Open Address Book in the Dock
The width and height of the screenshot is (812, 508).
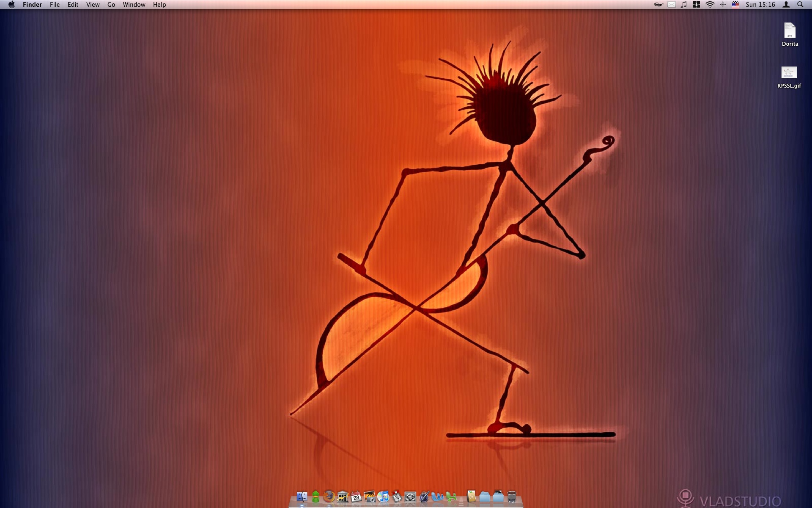pyautogui.click(x=471, y=497)
